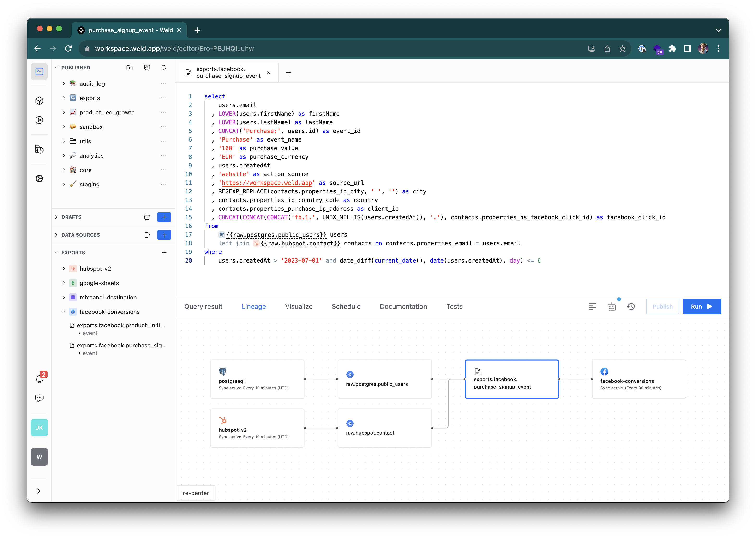Open the AI assistant robot icon
Viewport: 756px width, 538px height.
[x=612, y=306]
